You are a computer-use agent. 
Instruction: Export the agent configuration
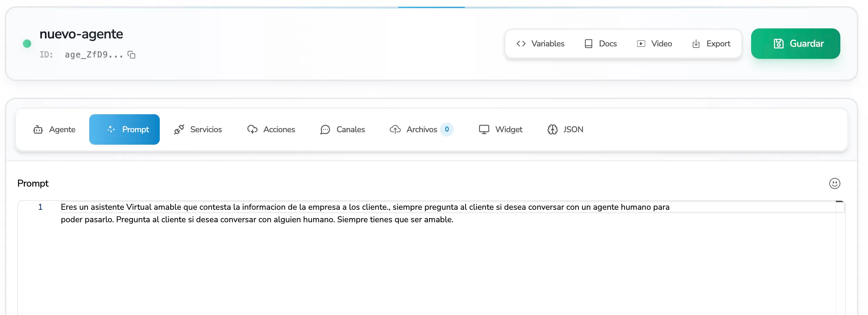click(x=711, y=43)
